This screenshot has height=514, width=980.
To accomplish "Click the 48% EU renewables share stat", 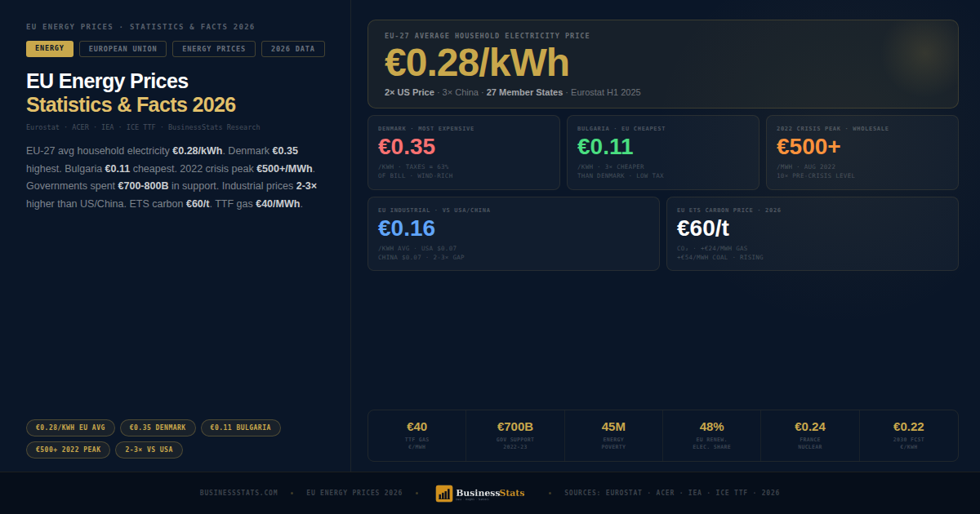I will [711, 435].
